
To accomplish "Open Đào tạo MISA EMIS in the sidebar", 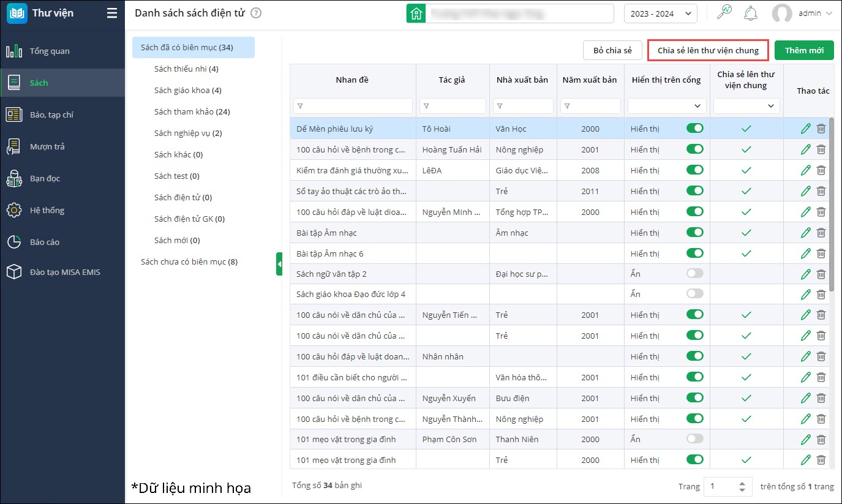I will pos(62,272).
